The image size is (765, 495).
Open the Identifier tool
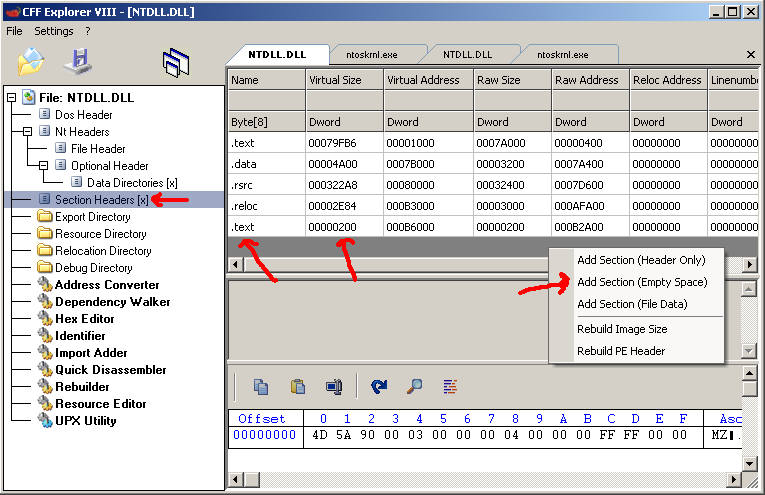click(80, 336)
